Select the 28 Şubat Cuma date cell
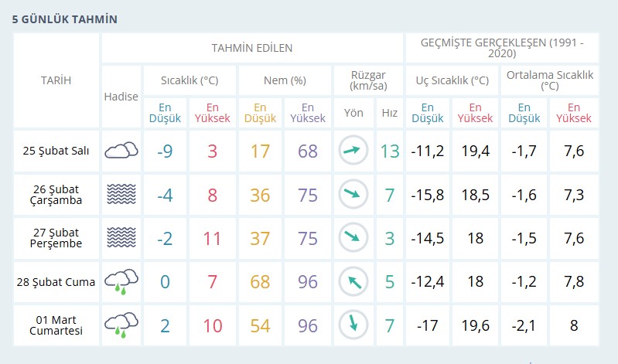The width and height of the screenshot is (618, 364). click(56, 282)
